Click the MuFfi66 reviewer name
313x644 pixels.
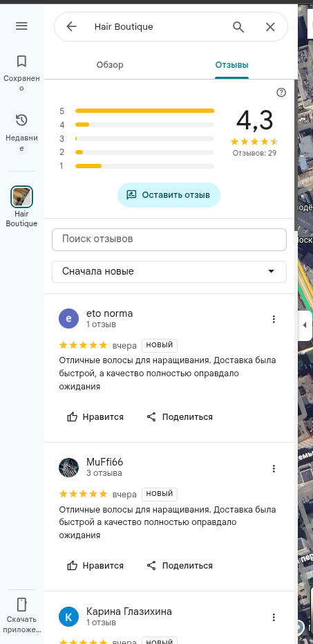pos(104,463)
